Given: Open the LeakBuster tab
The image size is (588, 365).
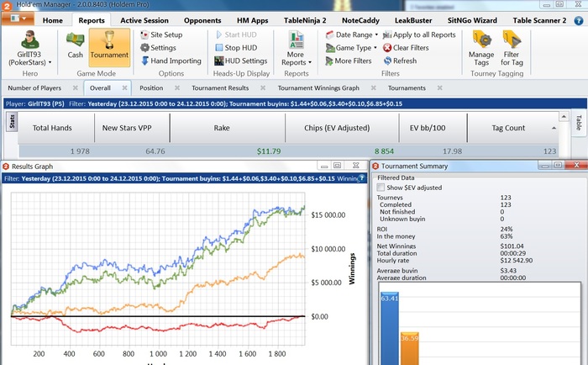Looking at the screenshot, I should [413, 21].
